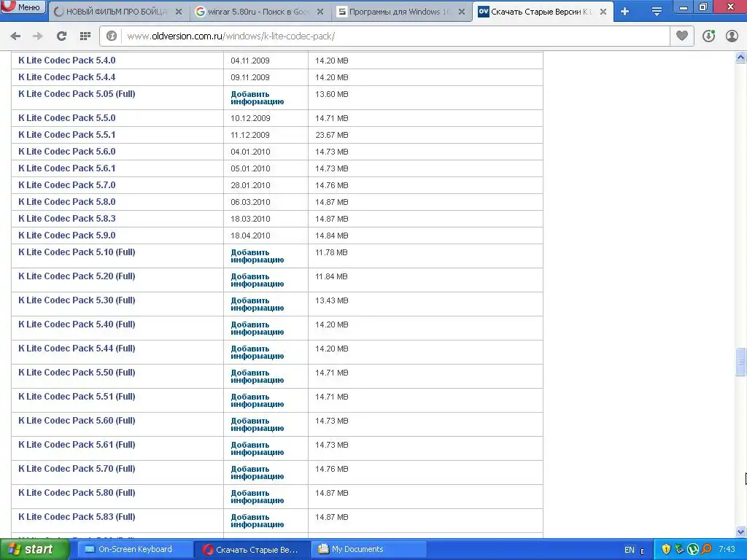Click Добавить информацию for 5.30 (Full) row
747x560 pixels.
coord(258,304)
